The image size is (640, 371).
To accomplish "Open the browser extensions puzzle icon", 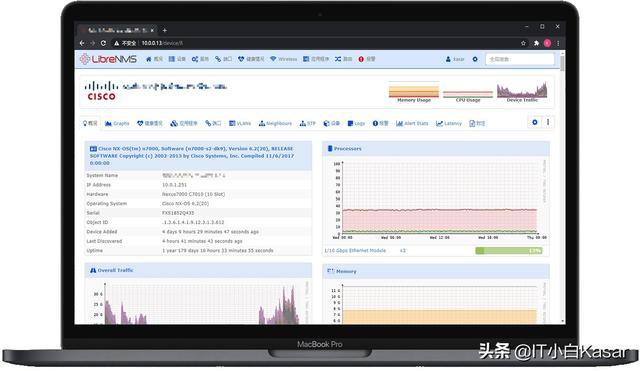I will click(536, 43).
